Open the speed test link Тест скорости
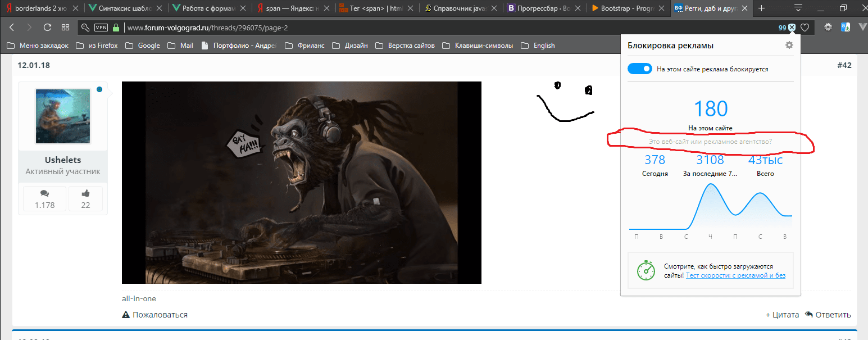Viewport: 868px width, 340px height. 736,275
